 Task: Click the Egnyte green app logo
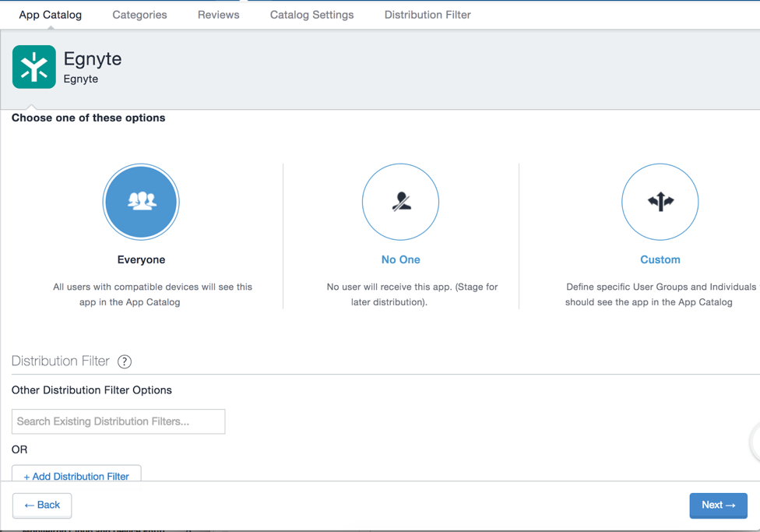(x=34, y=67)
